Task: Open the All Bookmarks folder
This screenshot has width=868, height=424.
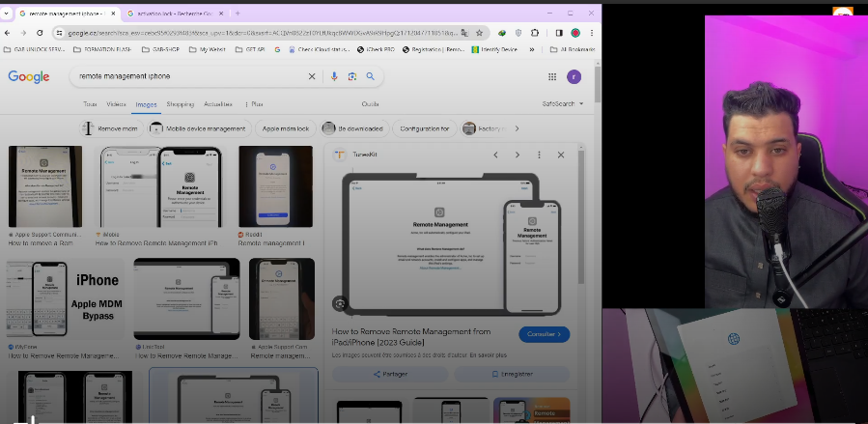Action: [x=573, y=49]
